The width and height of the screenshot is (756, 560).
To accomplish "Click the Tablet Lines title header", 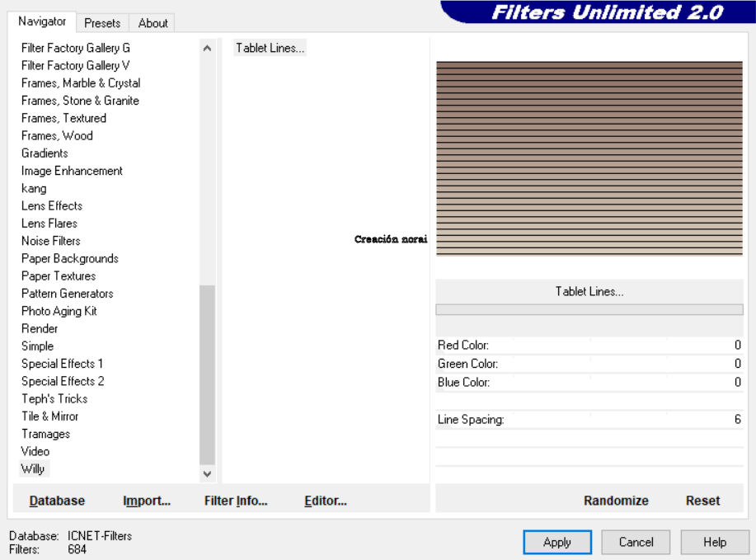I will coord(589,291).
